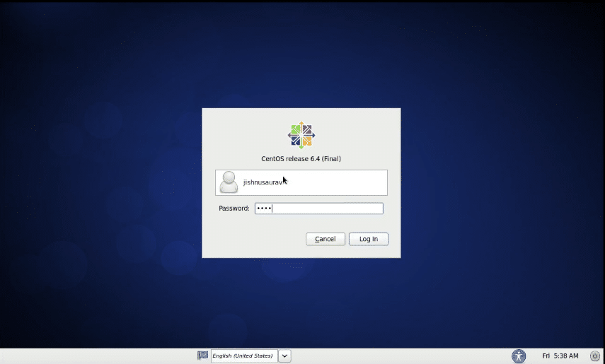Cancel the login attempt
Viewport: 605px width, 364px height.
325,239
